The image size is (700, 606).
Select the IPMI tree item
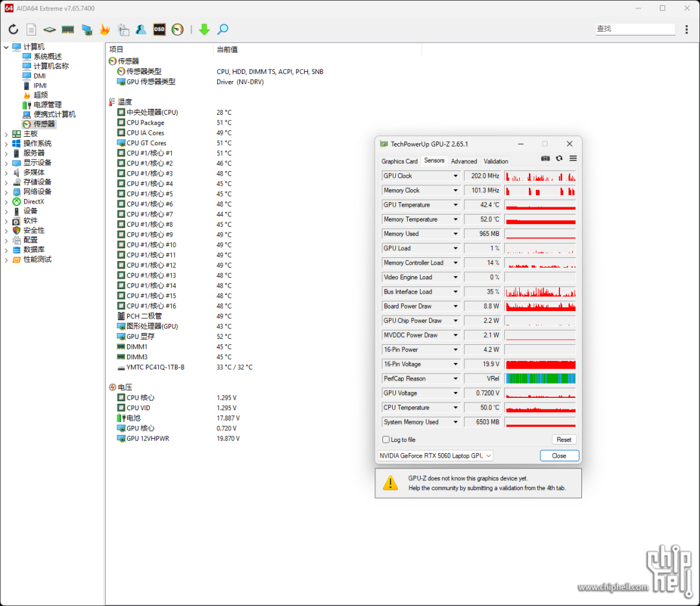(x=40, y=86)
